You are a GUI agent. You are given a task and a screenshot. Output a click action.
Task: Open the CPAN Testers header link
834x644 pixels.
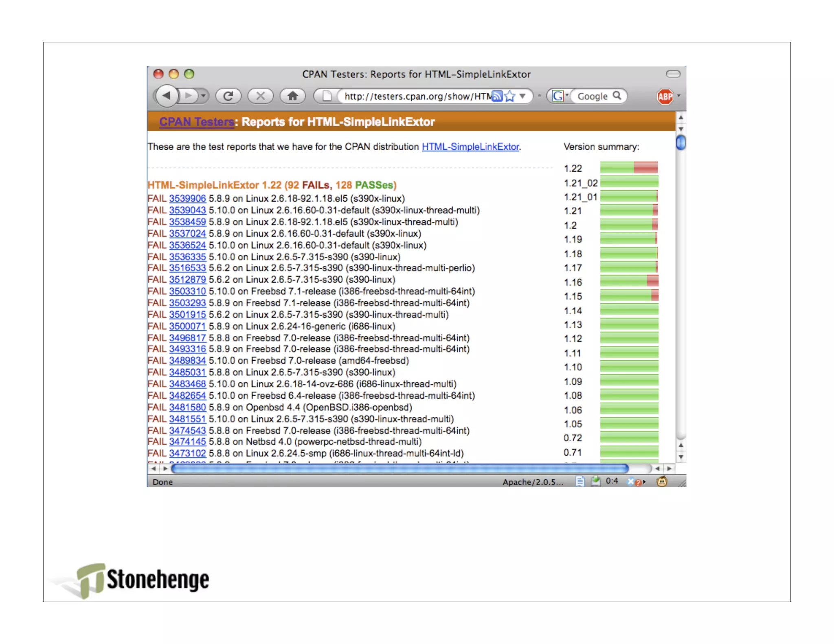[196, 122]
